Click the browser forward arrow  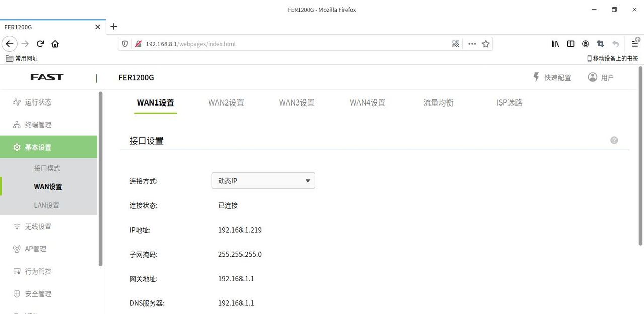25,44
